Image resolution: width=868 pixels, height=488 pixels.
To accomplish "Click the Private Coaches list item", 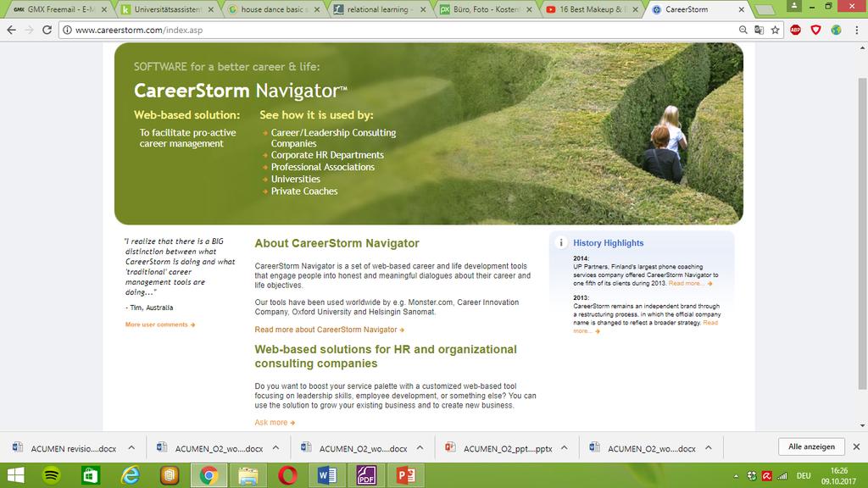I will click(x=304, y=191).
